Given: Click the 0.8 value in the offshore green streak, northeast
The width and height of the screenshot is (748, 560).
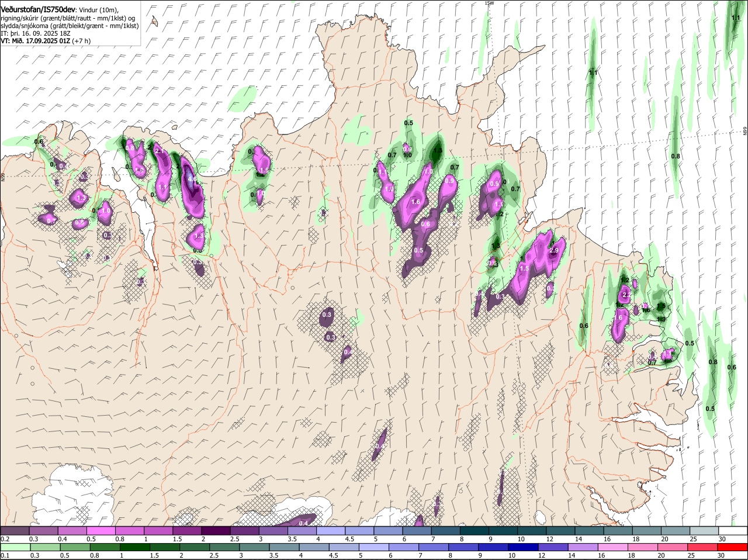Looking at the screenshot, I should tap(676, 156).
